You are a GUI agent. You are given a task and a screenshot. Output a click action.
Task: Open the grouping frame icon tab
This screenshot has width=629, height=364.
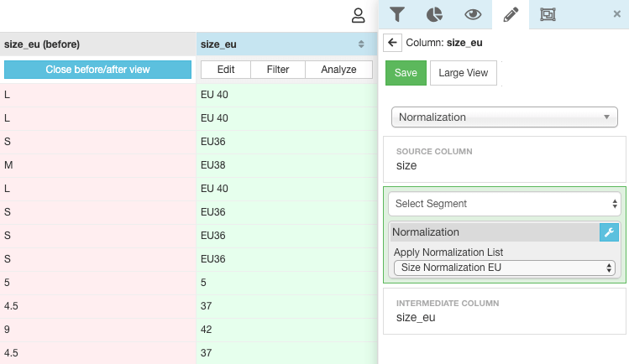coord(548,14)
